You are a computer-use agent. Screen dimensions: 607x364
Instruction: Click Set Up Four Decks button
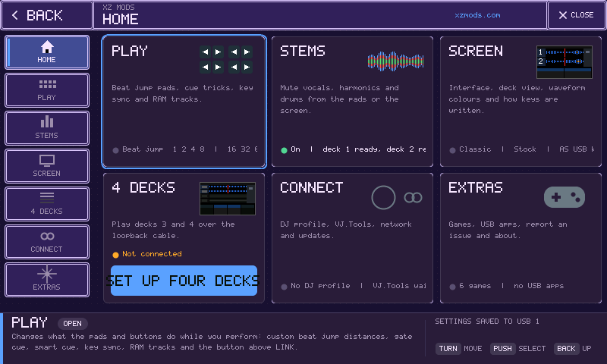point(184,281)
